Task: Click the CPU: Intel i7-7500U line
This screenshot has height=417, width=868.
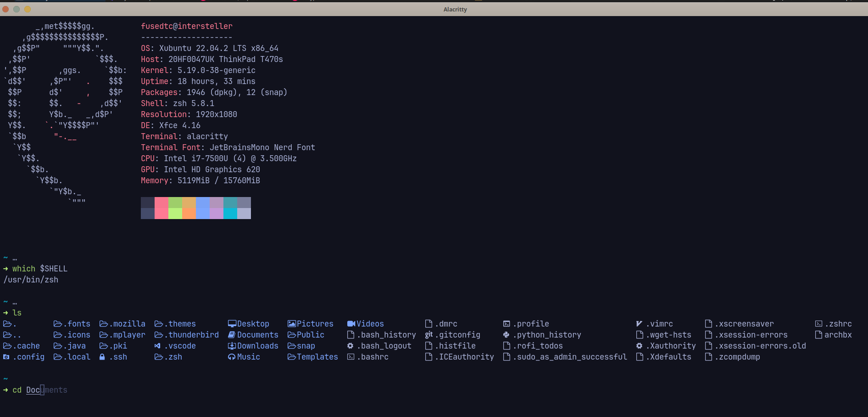Action: point(219,158)
